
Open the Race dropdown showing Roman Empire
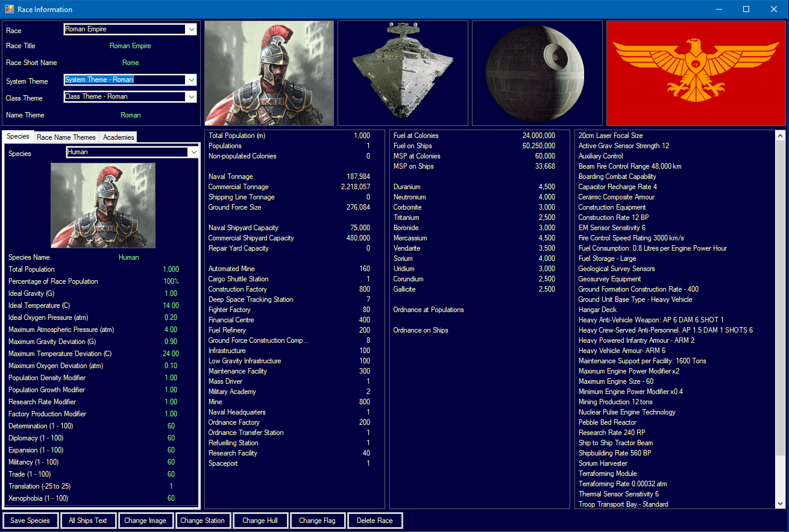[130, 30]
